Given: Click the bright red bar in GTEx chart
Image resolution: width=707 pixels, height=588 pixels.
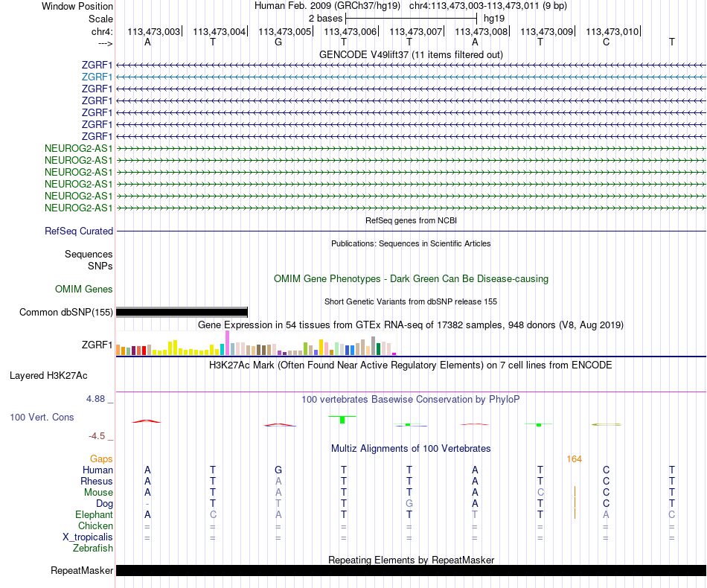Looking at the screenshot, I should [144, 351].
